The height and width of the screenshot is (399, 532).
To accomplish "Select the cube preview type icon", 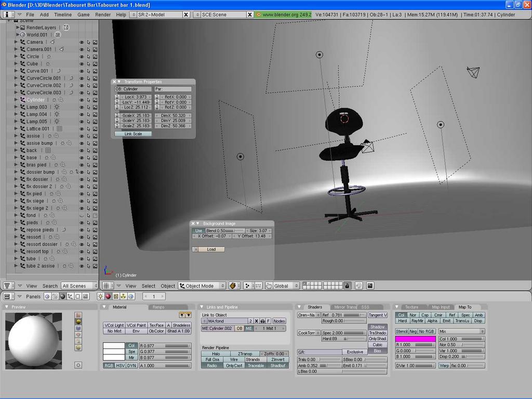I will pos(78,328).
